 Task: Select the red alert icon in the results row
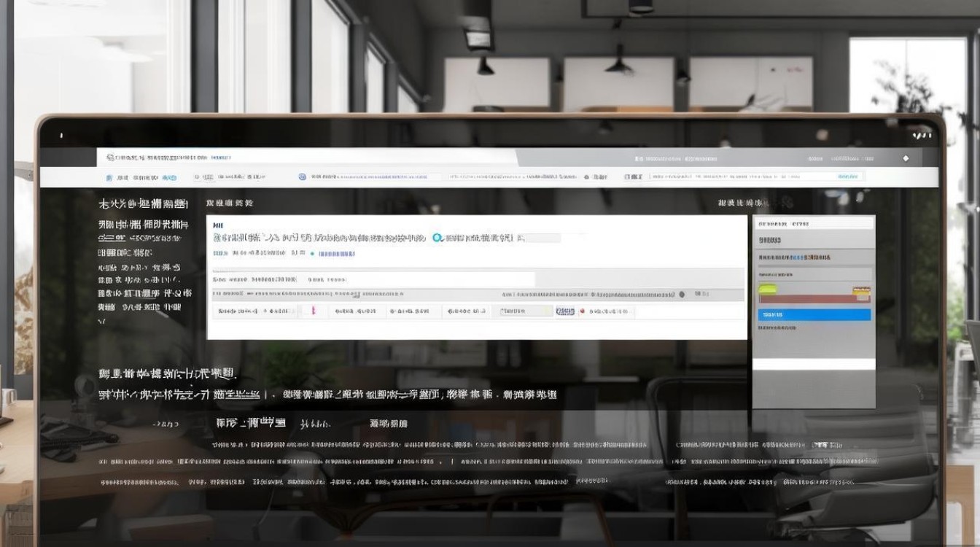[314, 311]
